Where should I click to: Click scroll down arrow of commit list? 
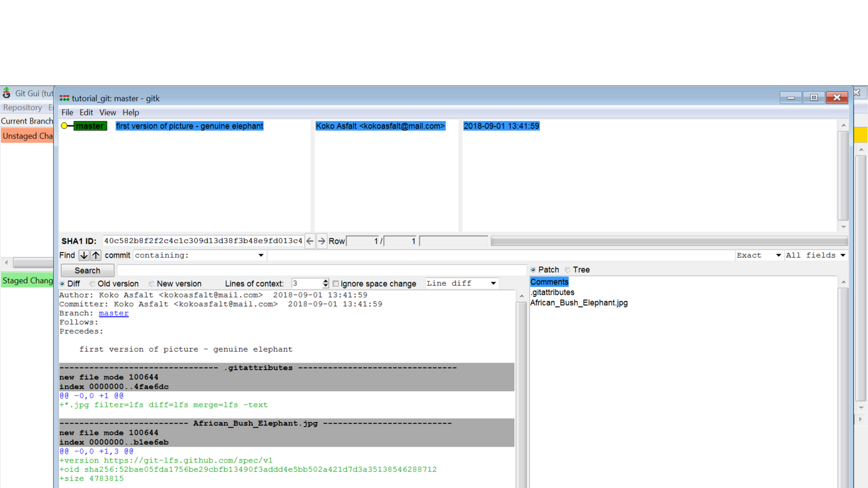click(843, 227)
